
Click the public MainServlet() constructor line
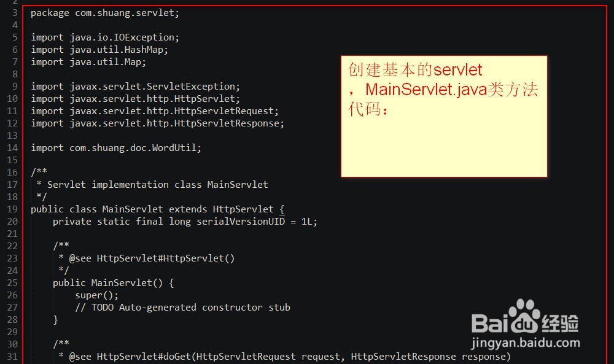click(113, 283)
